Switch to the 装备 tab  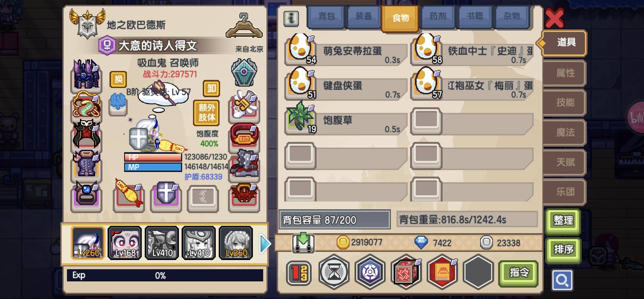point(363,17)
